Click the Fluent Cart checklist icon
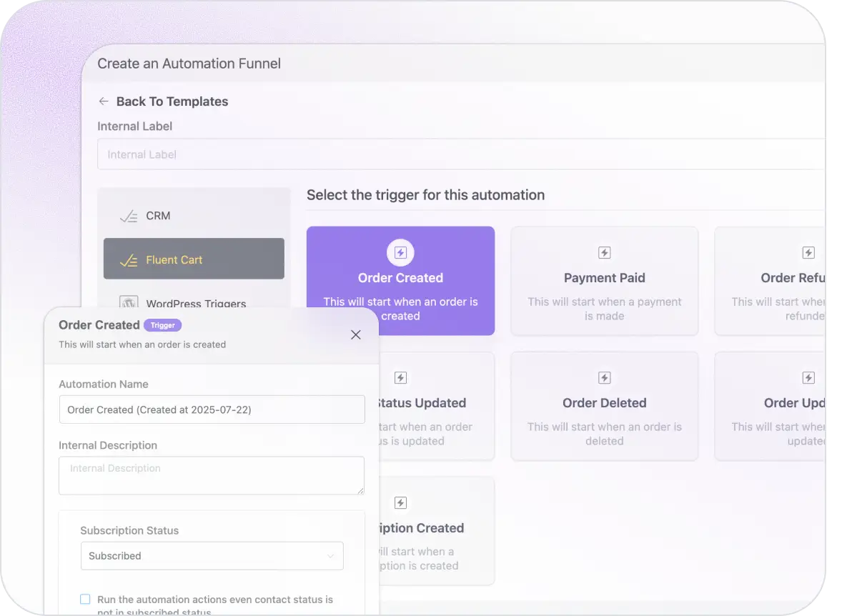The height and width of the screenshot is (616, 842). coord(129,260)
